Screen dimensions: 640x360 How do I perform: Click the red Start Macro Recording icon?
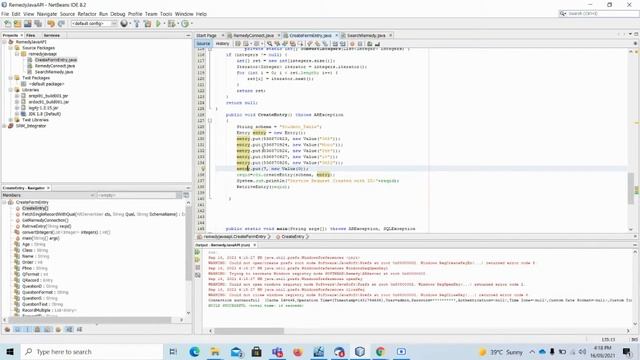pos(352,44)
